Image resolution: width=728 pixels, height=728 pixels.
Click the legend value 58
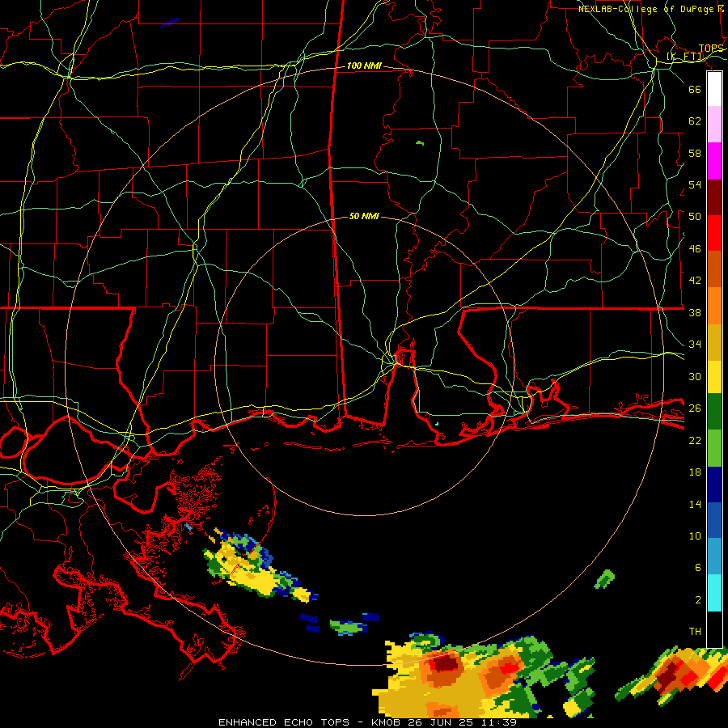coord(695,153)
